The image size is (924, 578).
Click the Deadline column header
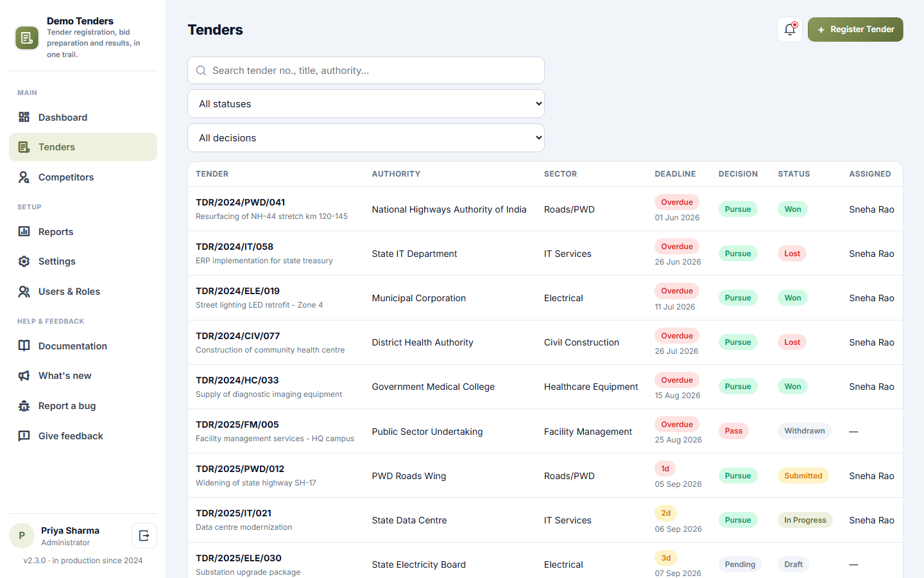click(675, 174)
